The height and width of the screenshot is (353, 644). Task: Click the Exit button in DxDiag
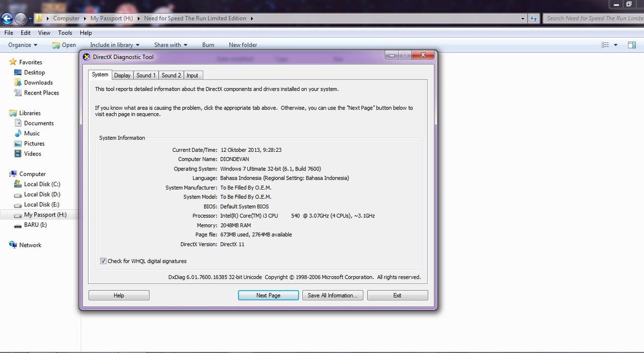click(397, 295)
